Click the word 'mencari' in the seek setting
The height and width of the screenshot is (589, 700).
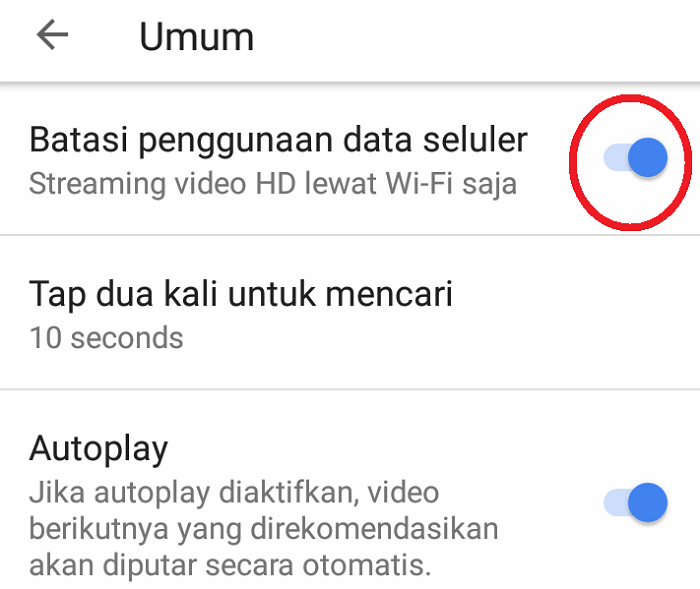coord(389,295)
